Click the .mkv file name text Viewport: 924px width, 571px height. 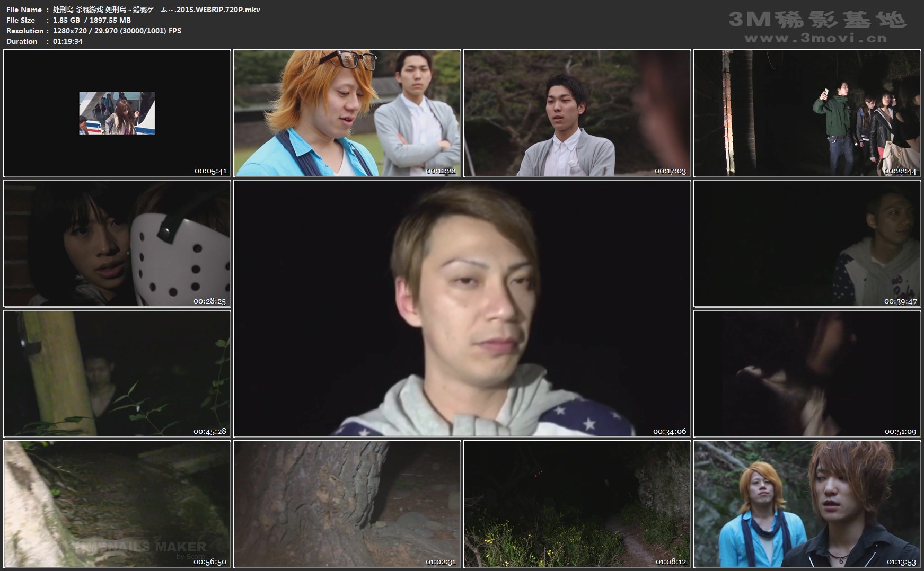[156, 10]
